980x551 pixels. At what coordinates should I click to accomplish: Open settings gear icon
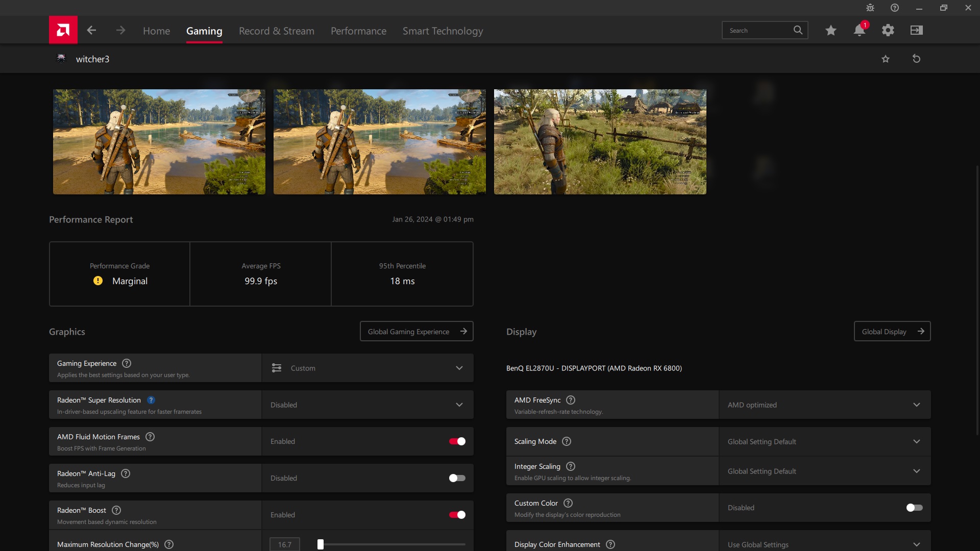[x=888, y=30]
